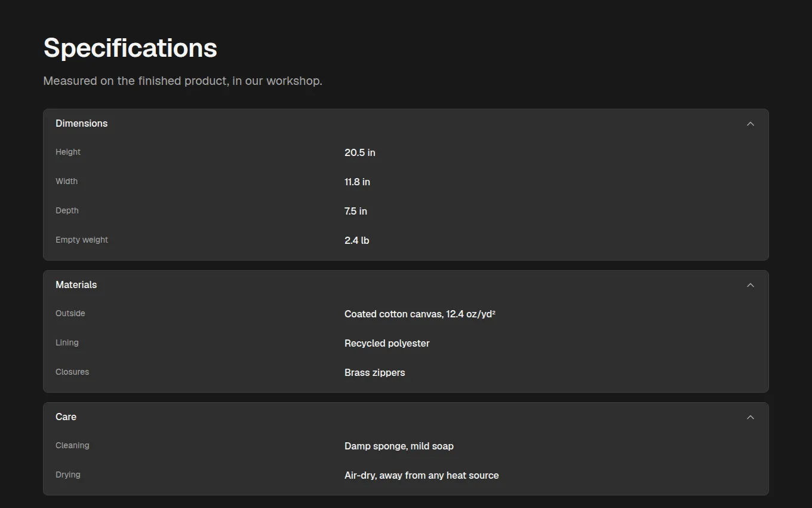The width and height of the screenshot is (812, 508).
Task: Select the Brass zippers value
Action: coord(375,372)
